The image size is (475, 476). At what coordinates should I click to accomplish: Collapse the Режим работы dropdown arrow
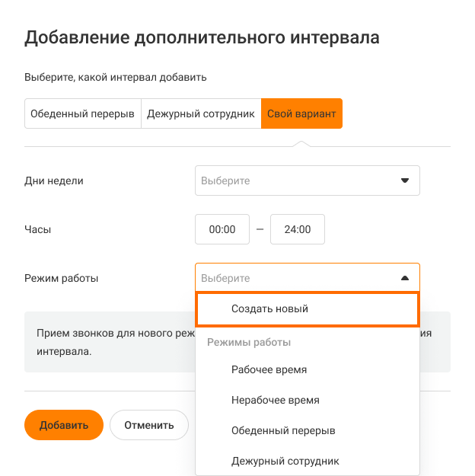(405, 279)
